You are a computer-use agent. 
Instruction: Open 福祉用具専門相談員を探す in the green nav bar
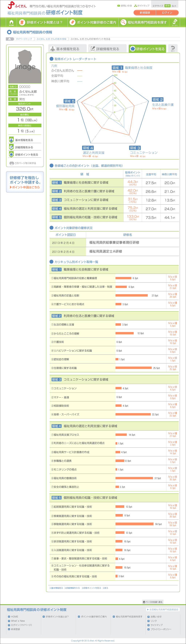tap(143, 22)
